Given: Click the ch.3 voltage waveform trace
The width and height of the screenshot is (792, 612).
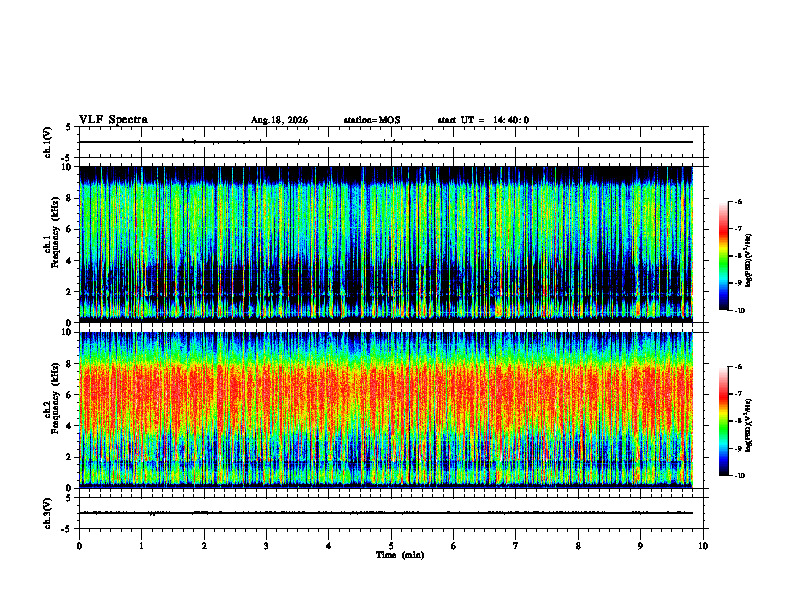Looking at the screenshot, I should 386,513.
